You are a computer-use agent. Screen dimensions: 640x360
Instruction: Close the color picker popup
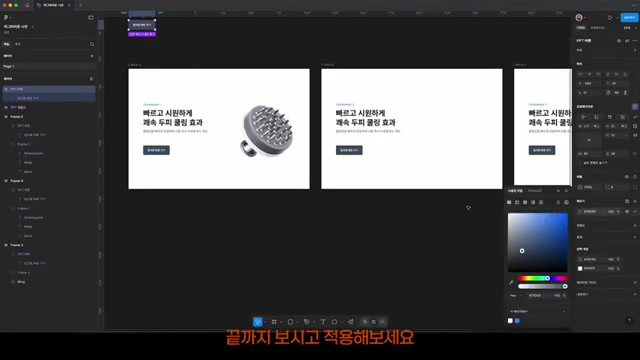click(566, 191)
